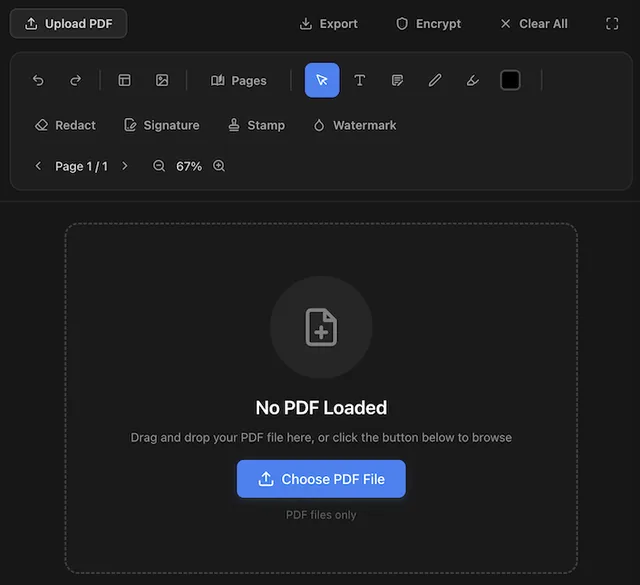This screenshot has width=640, height=585.
Task: Click the Page 1 / 1 indicator
Action: 82,167
